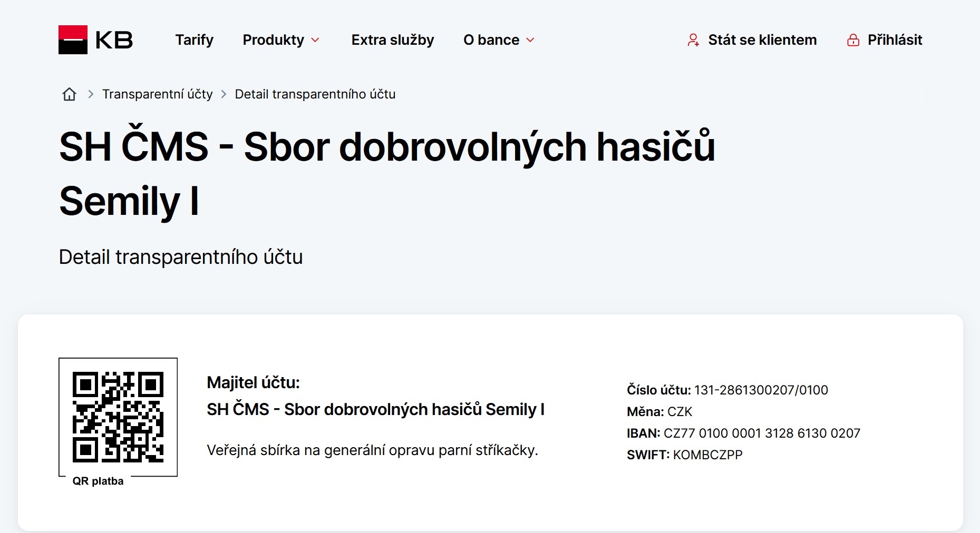980x533 pixels.
Task: Click account number 131-2861300207/0100
Action: coord(761,390)
